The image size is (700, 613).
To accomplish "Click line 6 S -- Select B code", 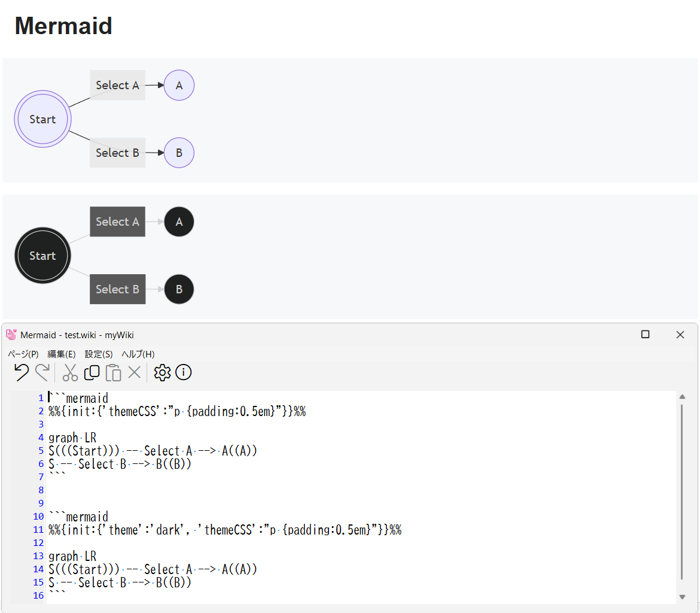I will tap(120, 464).
